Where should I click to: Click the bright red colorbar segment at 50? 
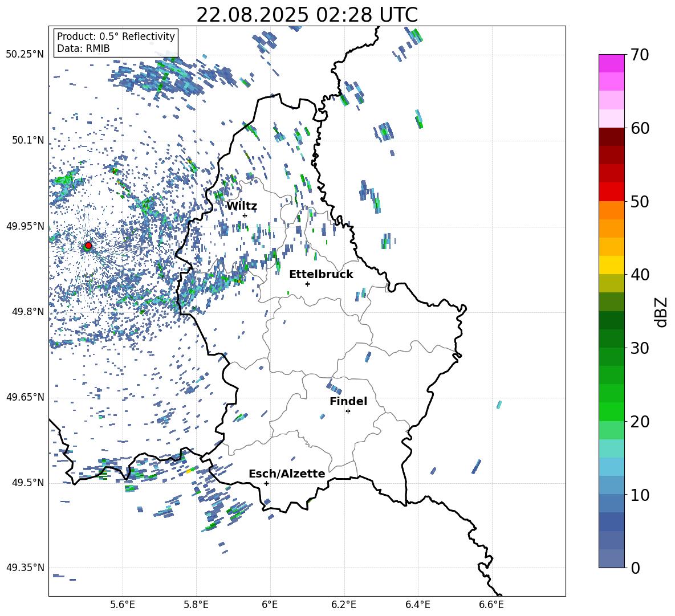(611, 192)
